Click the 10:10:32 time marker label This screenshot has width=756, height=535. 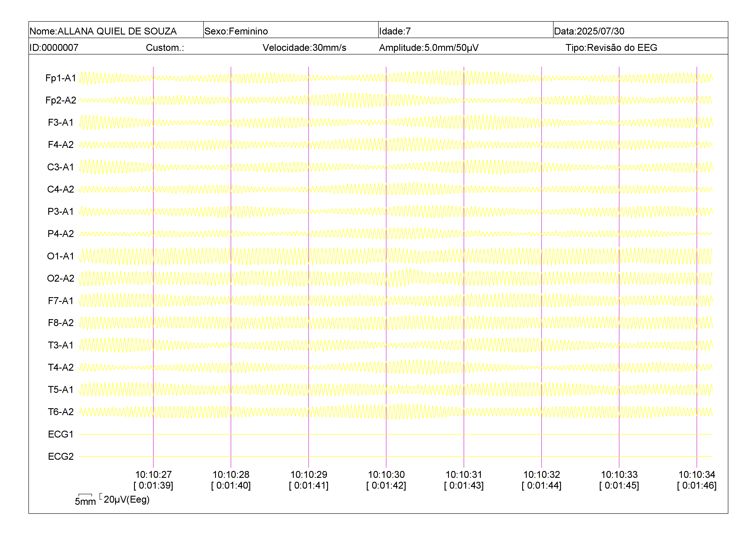pyautogui.click(x=542, y=475)
